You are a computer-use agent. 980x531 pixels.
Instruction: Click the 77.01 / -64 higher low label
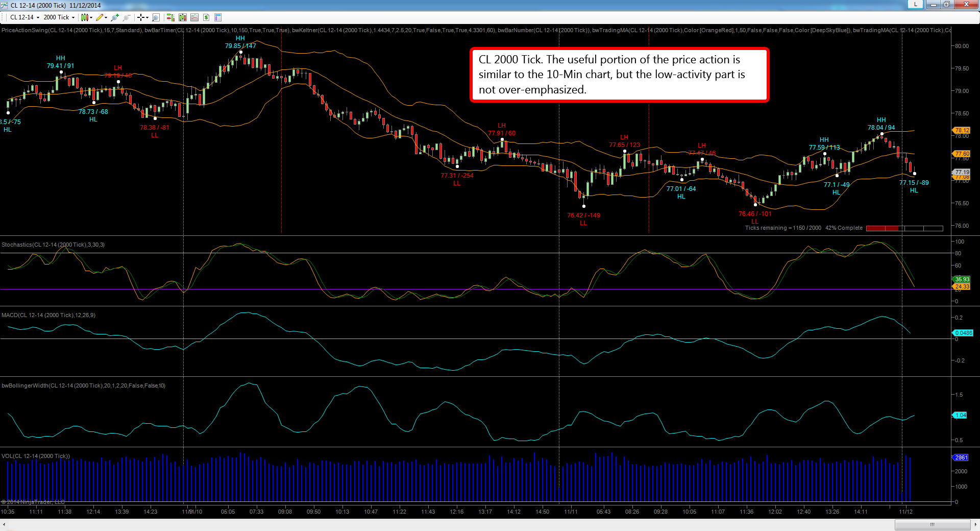tap(681, 189)
